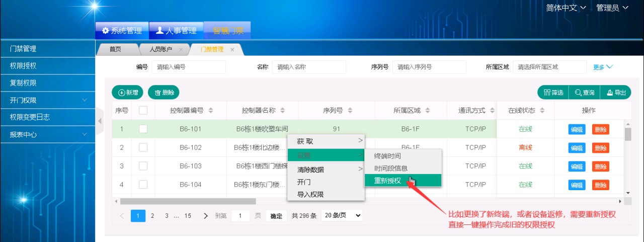
Task: Focus the 序列号 search input
Action: tap(429, 67)
